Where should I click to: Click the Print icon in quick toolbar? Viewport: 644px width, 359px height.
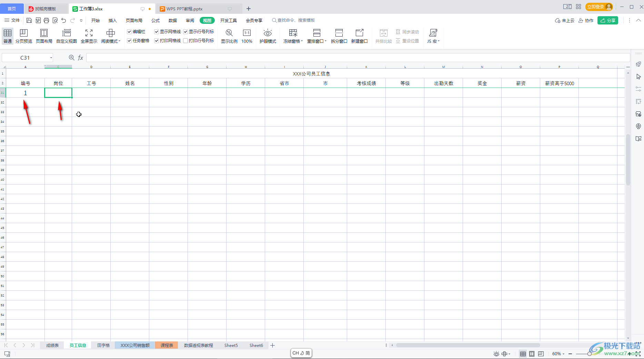[x=47, y=20]
